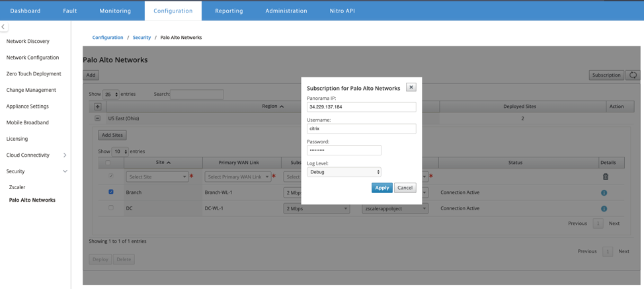Check the DC site checkbox
Screen dimensions: 644x289
pyautogui.click(x=111, y=208)
